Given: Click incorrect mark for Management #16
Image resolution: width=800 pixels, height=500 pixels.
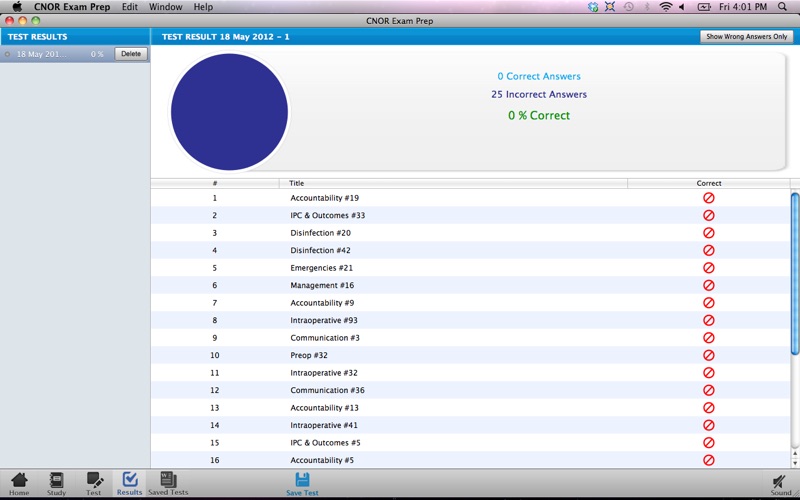Looking at the screenshot, I should (709, 285).
